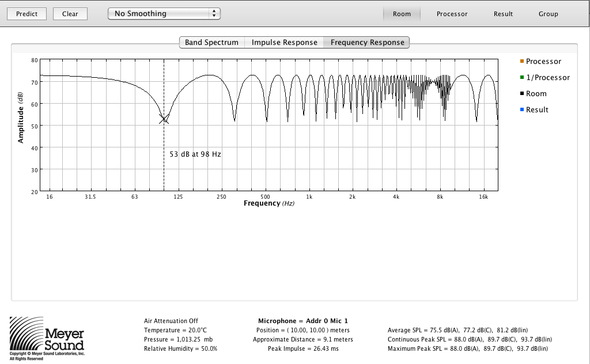
Task: Open the No Smoothing dropdown
Action: 158,13
